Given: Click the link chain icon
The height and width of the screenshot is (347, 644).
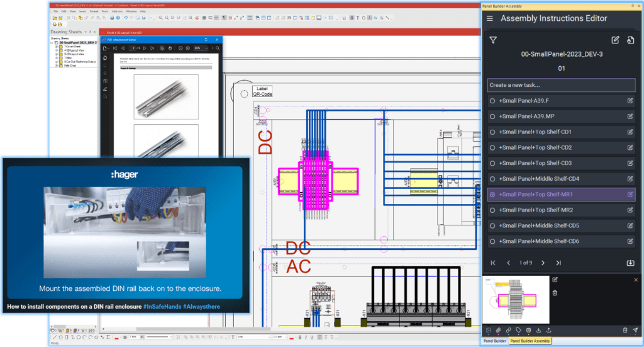Looking at the screenshot, I should coord(508,330).
